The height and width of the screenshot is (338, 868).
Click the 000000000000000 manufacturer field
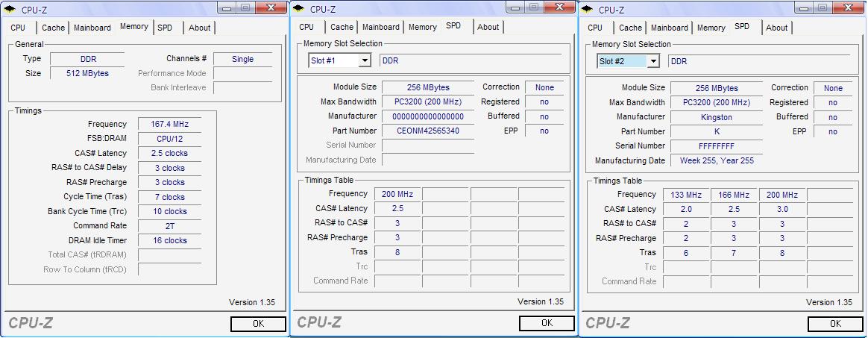pyautogui.click(x=428, y=116)
